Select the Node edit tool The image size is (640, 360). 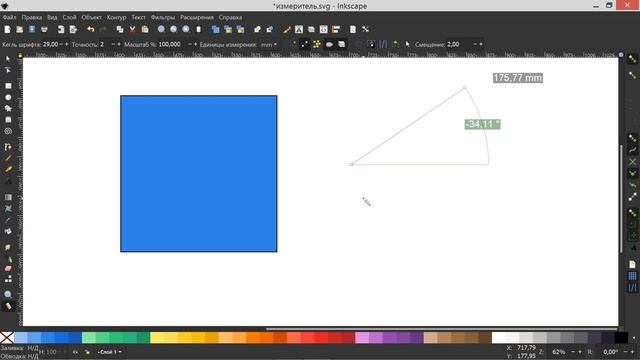click(x=8, y=71)
